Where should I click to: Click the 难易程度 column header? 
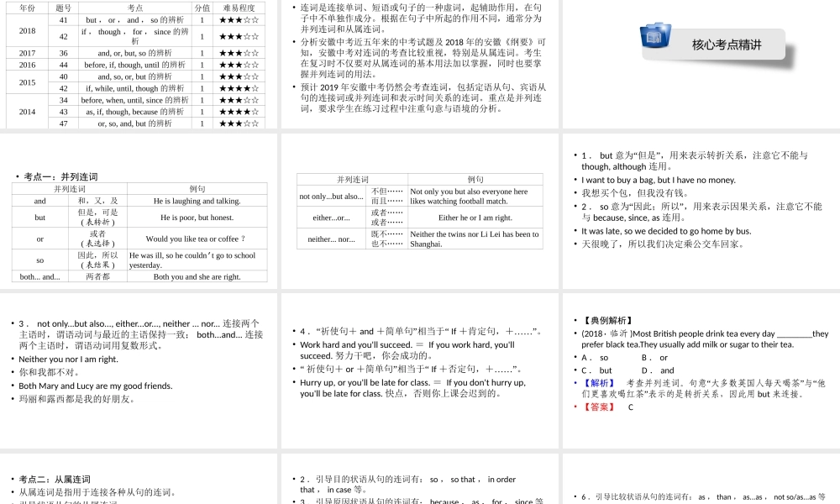[x=239, y=8]
